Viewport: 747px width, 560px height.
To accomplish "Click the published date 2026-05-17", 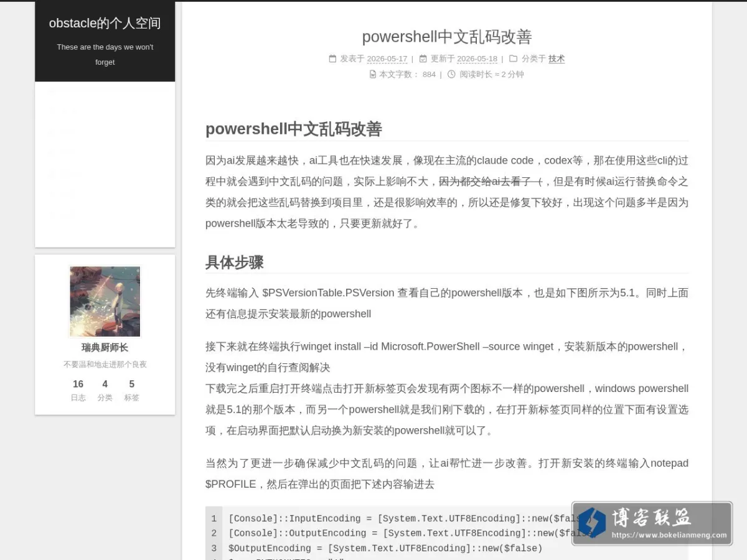I will pos(387,59).
